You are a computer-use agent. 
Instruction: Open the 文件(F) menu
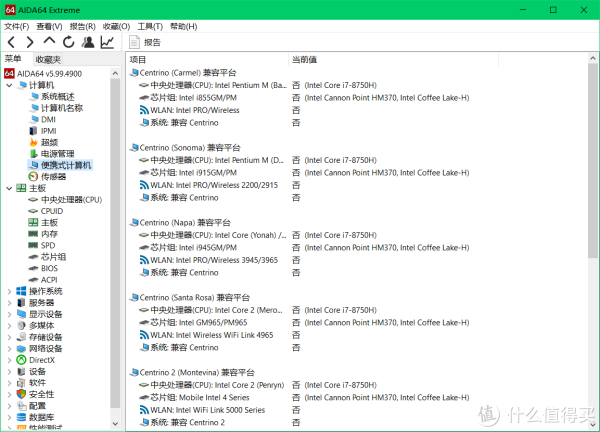[x=16, y=26]
